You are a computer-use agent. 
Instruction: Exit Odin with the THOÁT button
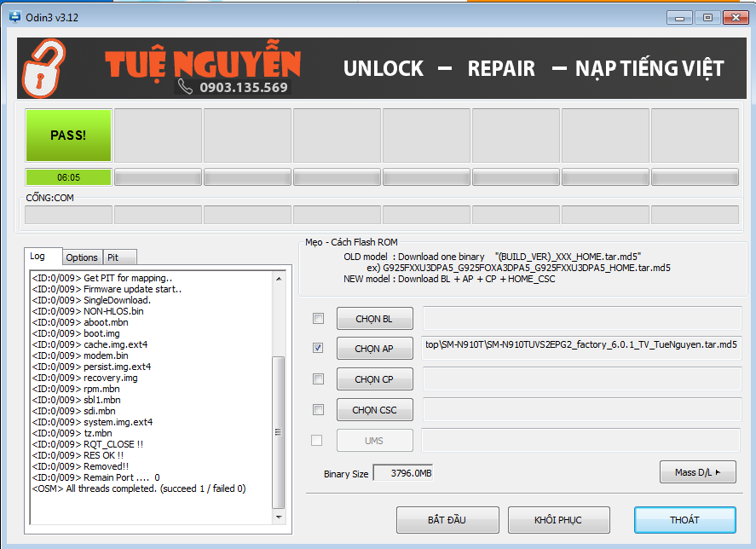click(x=685, y=520)
